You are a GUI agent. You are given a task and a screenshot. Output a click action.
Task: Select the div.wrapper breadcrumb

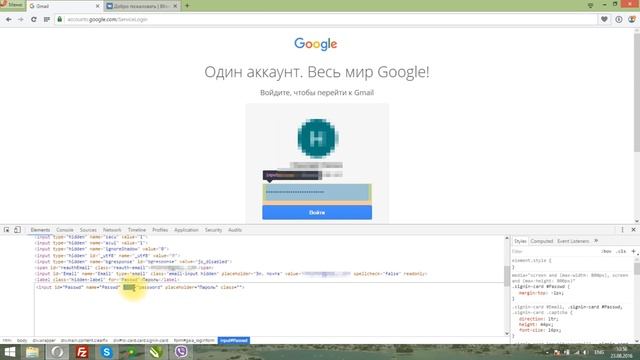[x=44, y=340]
